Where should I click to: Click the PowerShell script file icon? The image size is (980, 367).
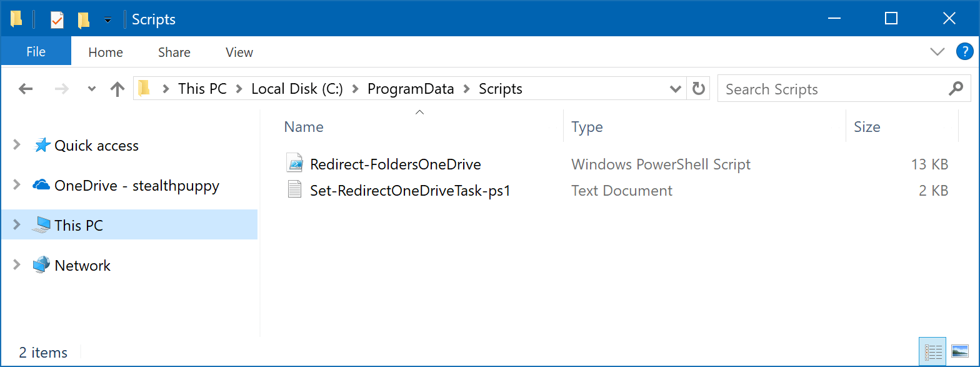[x=294, y=164]
